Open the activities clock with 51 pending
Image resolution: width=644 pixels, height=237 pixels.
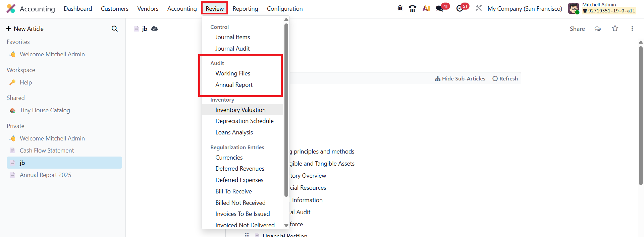point(460,8)
